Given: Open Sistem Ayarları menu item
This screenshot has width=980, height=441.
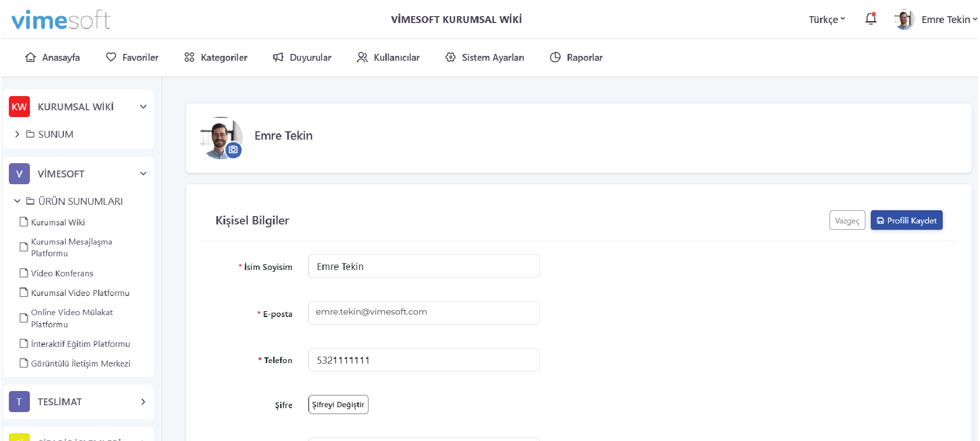Looking at the screenshot, I should [485, 57].
